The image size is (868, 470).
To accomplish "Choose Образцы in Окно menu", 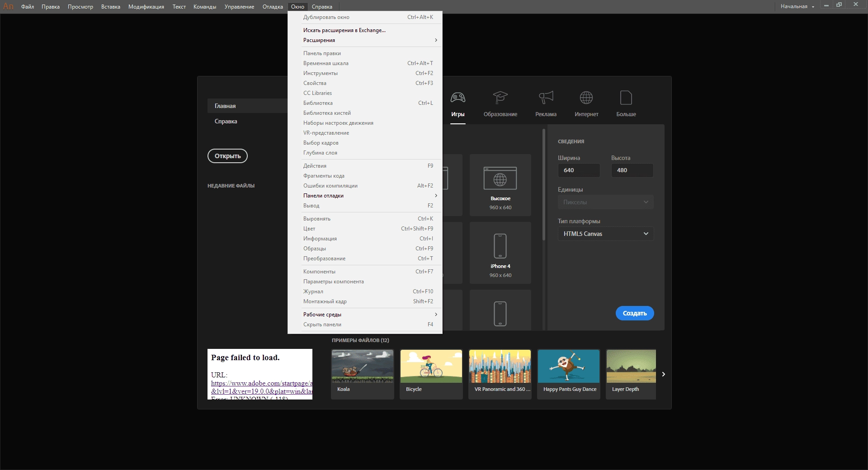I will pyautogui.click(x=365, y=249).
